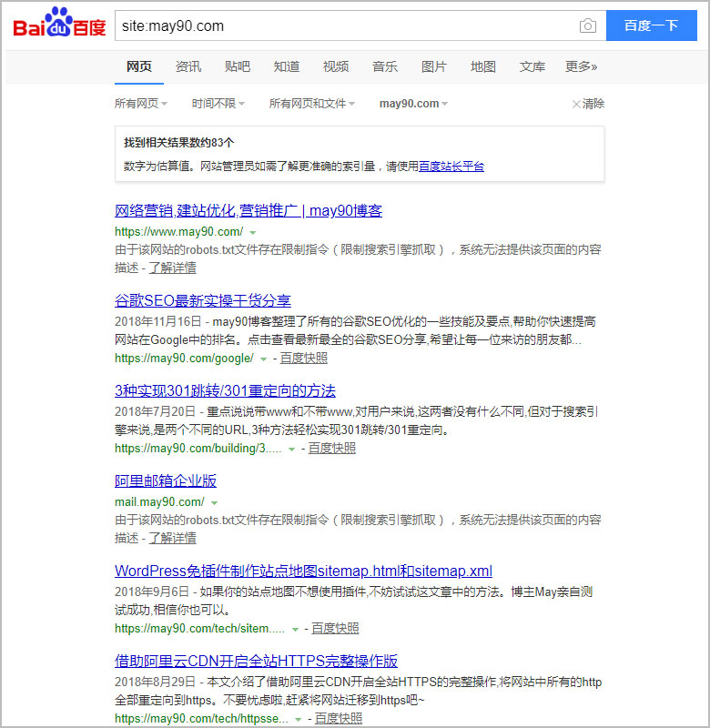710x728 pixels.
Task: Open the 文库 tab
Action: [x=532, y=66]
